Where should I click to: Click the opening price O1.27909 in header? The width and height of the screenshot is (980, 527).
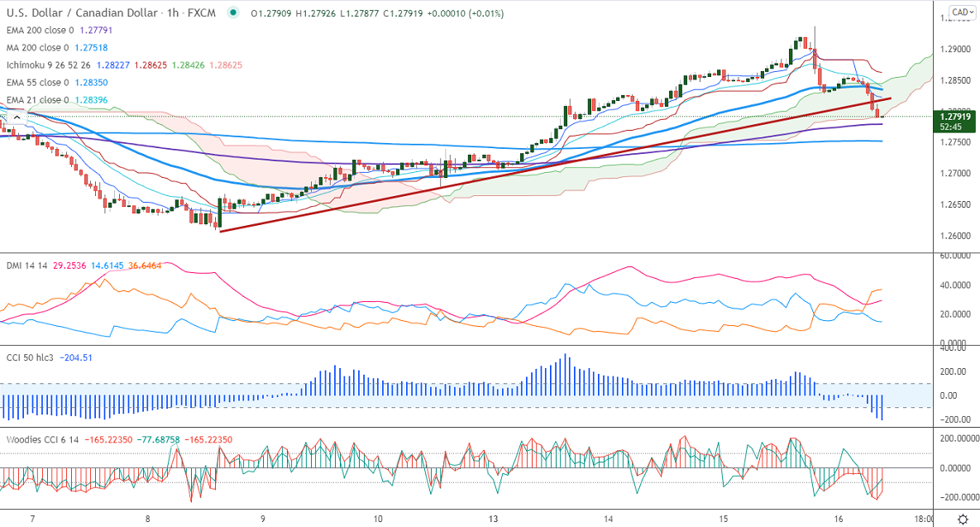[271, 13]
